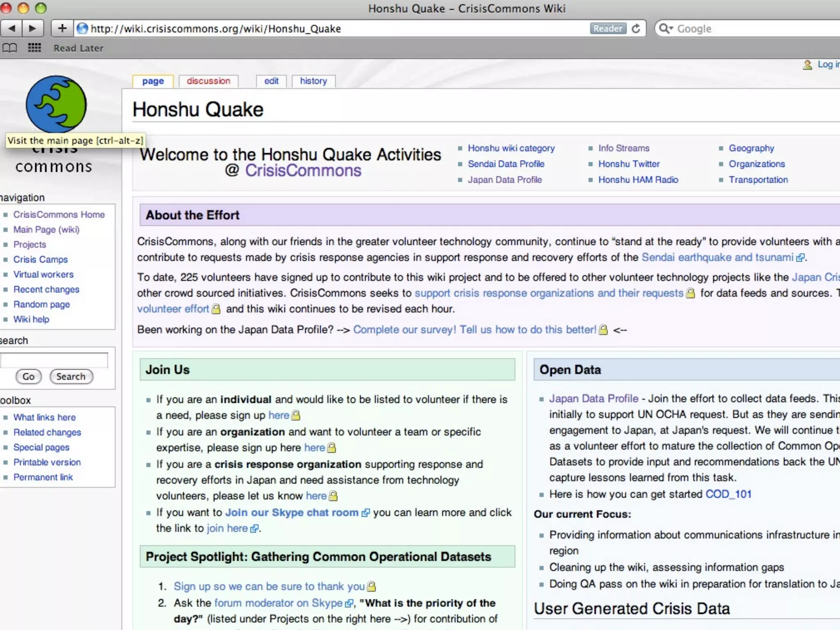Toggle the Reader view button

click(x=608, y=28)
